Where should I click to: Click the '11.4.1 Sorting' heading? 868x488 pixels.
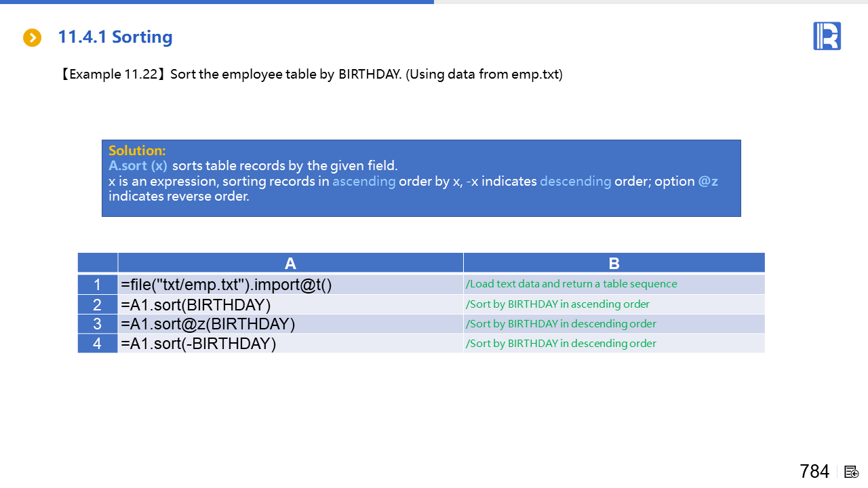pos(115,37)
